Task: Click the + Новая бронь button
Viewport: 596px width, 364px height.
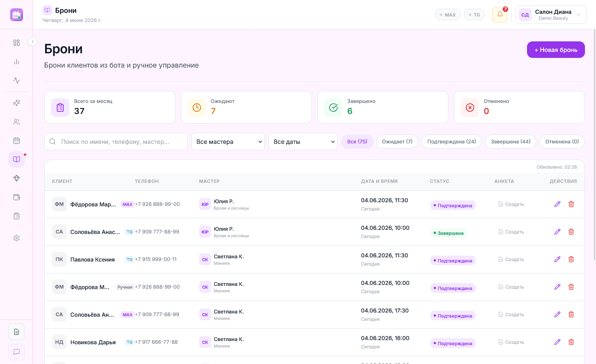Action: pos(556,50)
